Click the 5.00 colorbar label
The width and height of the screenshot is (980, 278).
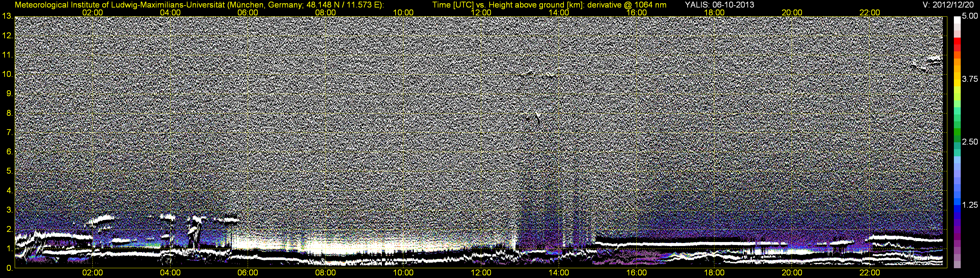click(969, 16)
